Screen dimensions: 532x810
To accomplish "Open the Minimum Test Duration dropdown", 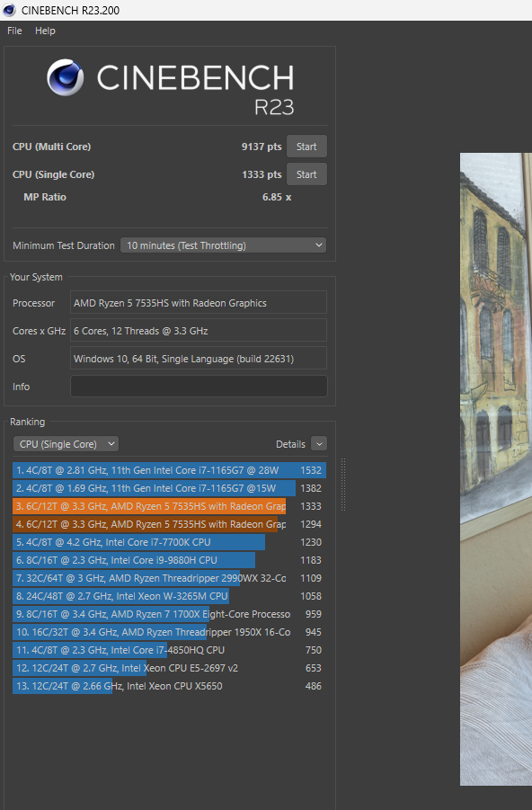I will click(x=223, y=245).
